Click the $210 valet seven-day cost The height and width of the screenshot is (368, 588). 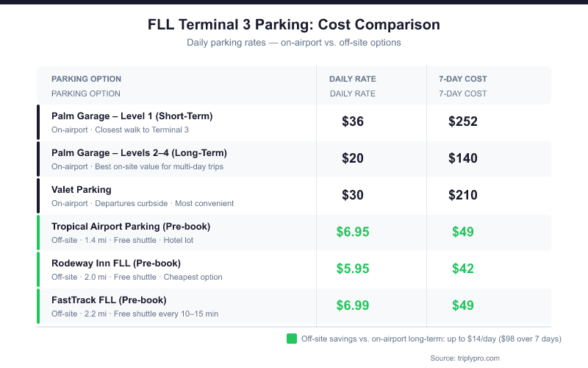[x=463, y=195]
